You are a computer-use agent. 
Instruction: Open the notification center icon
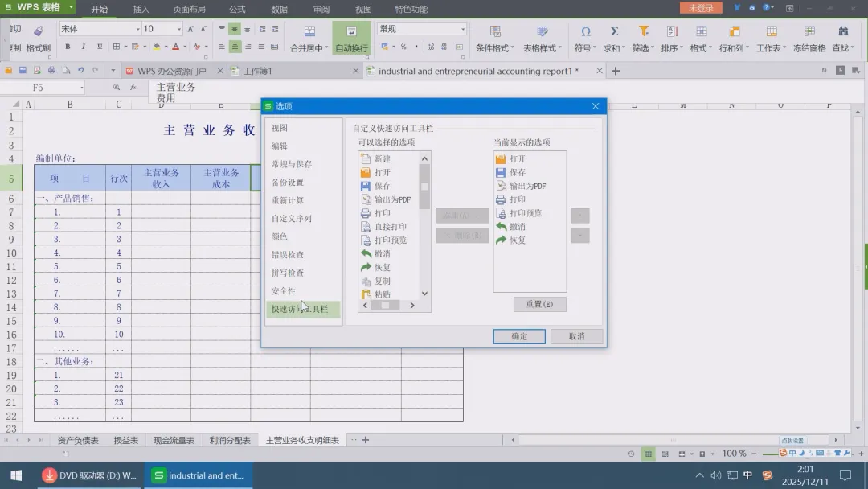[845, 475]
